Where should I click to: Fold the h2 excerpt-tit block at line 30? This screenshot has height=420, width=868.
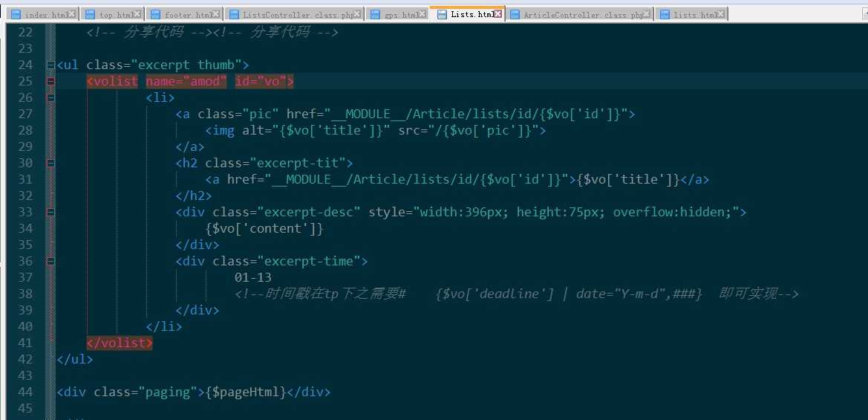pos(51,164)
